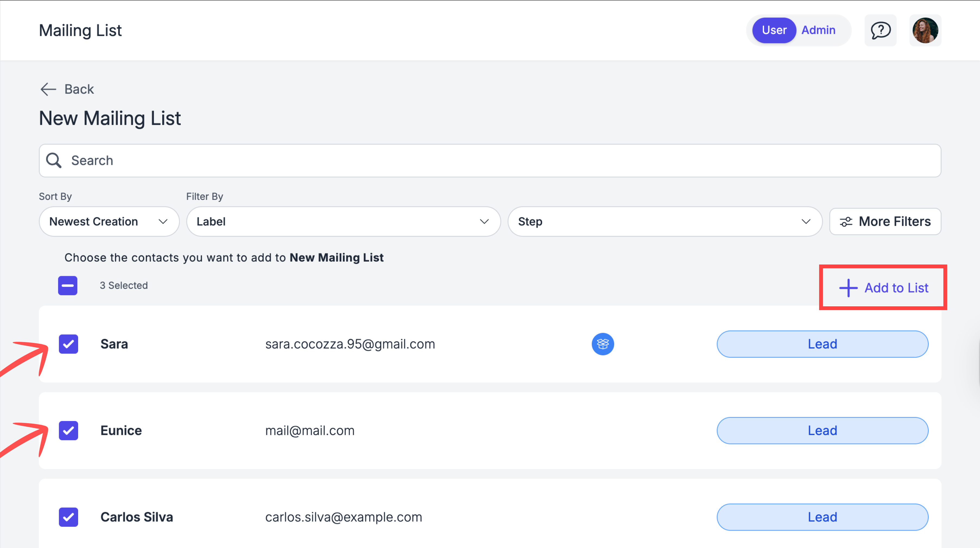
Task: Expand the Label filter dropdown
Action: [x=343, y=222]
